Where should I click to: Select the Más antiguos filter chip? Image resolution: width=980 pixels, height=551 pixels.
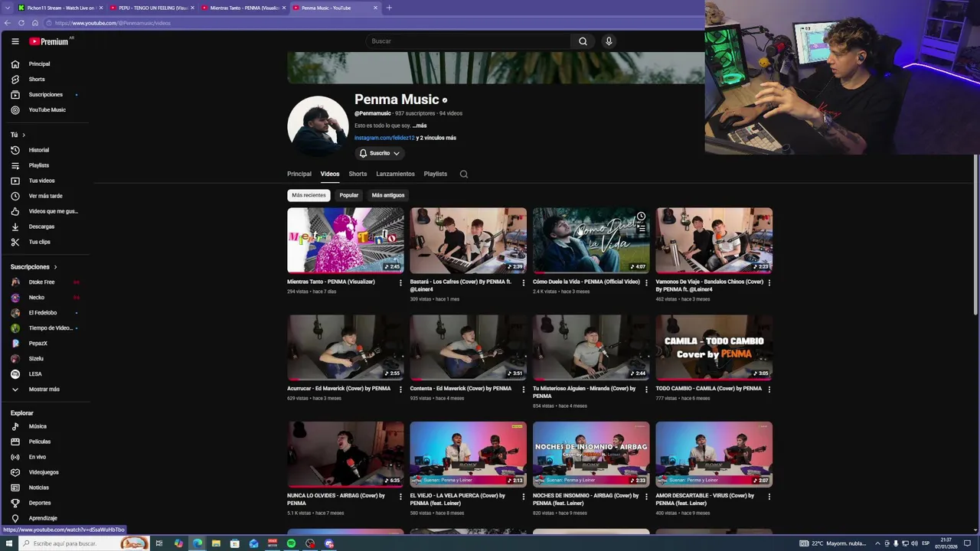[388, 195]
